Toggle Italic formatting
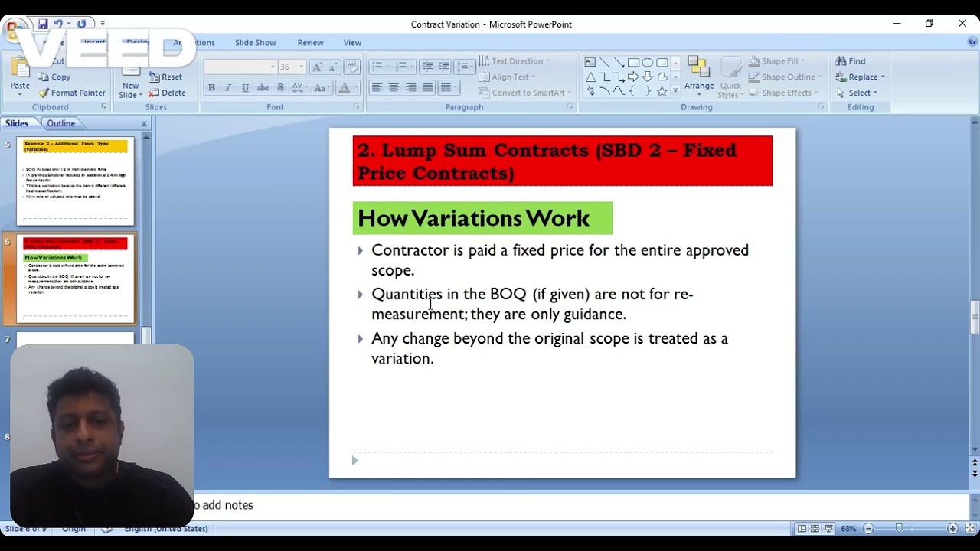The image size is (980, 551). point(228,88)
